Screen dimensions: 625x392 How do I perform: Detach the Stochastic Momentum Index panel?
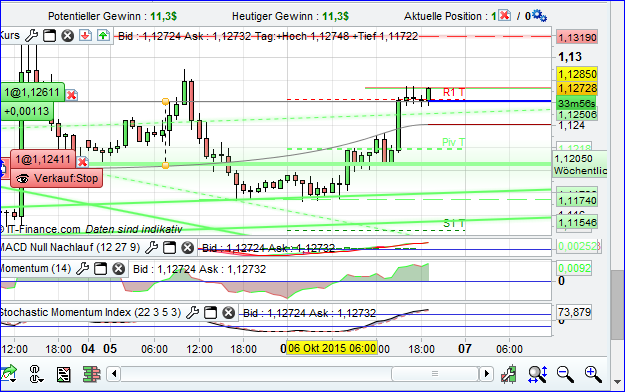(x=210, y=312)
